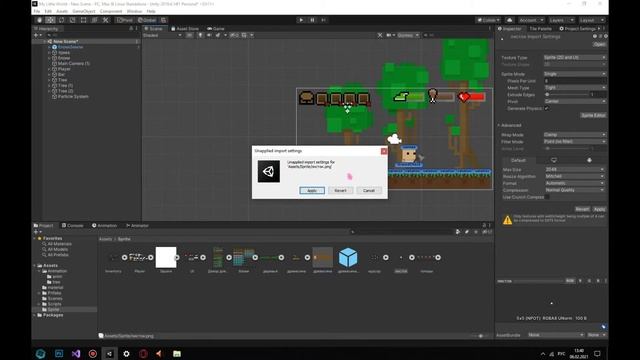Switch to the Game tab
This screenshot has height=360, width=640.
[216, 29]
